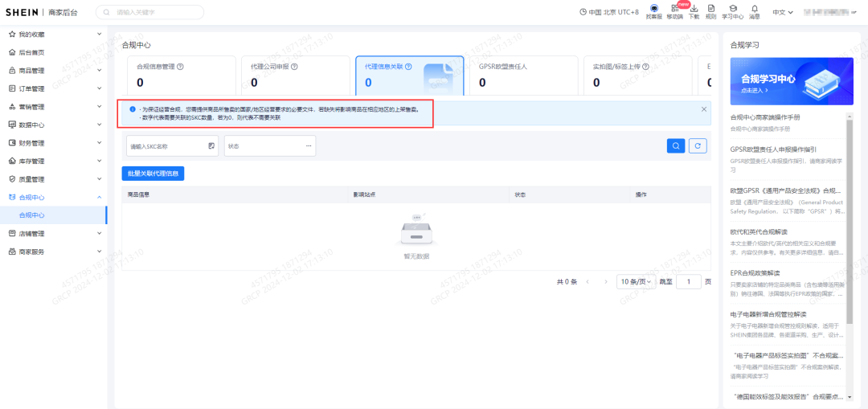This screenshot has height=409, width=868.
Task: Click the help icon next to 合规信息管理
Action: pyautogui.click(x=181, y=67)
